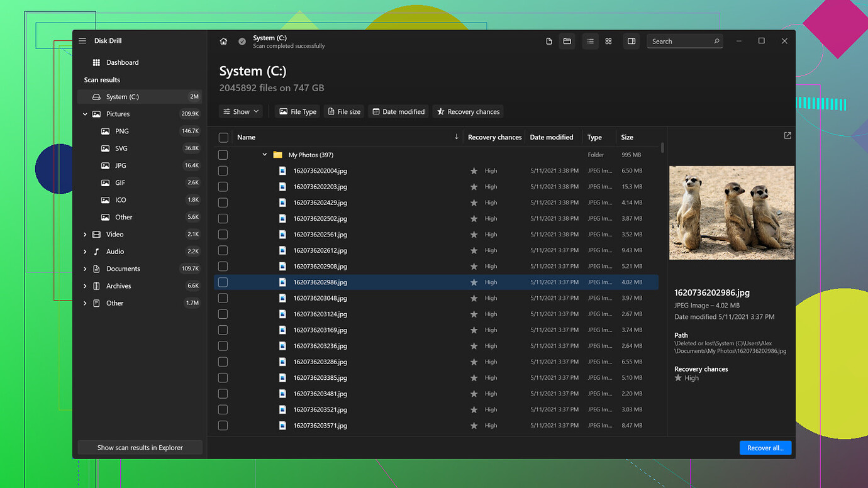Screen dimensions: 868x488
Task: Click the Home icon in header
Action: coord(223,42)
